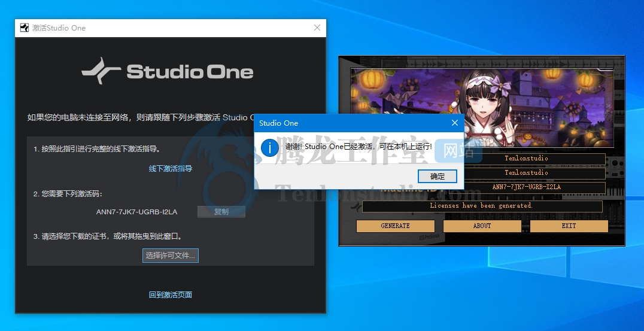Go back via 回到激活页面 link
The width and height of the screenshot is (644, 331).
point(171,295)
